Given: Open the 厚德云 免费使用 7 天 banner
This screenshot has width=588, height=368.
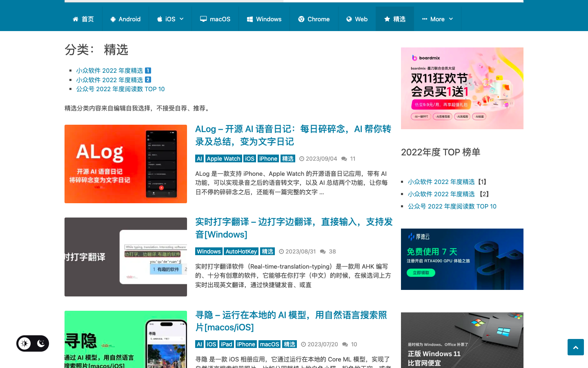Looking at the screenshot, I should (x=462, y=259).
